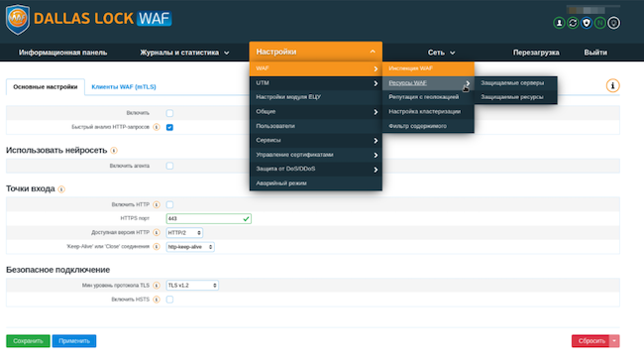The image size is (644, 363).
Task: Click the user account status icon in header
Action: pyautogui.click(x=559, y=23)
